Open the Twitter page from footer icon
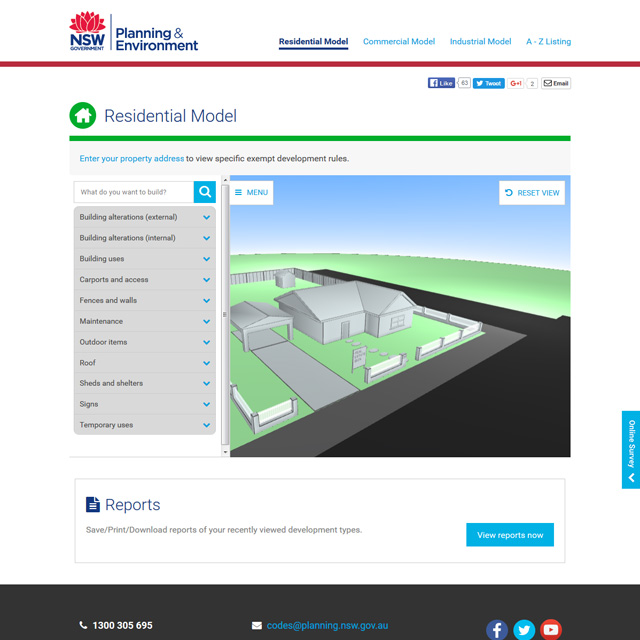The height and width of the screenshot is (640, 640). [524, 630]
